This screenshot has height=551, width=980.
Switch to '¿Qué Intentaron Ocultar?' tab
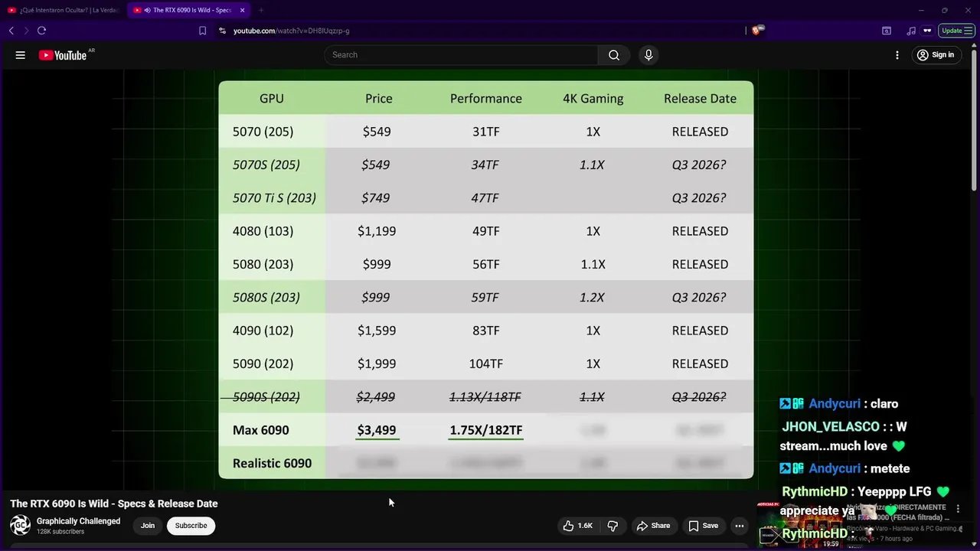point(64,10)
